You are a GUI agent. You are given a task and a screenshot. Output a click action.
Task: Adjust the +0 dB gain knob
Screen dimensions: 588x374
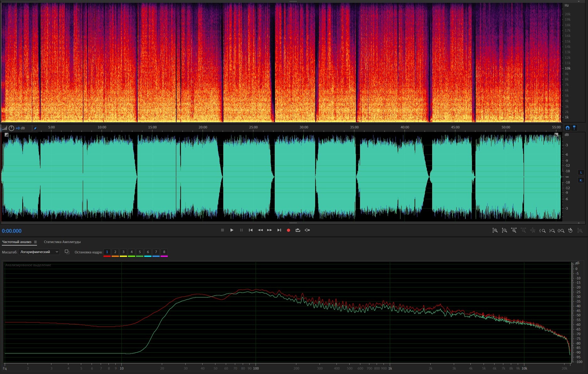[x=12, y=128]
